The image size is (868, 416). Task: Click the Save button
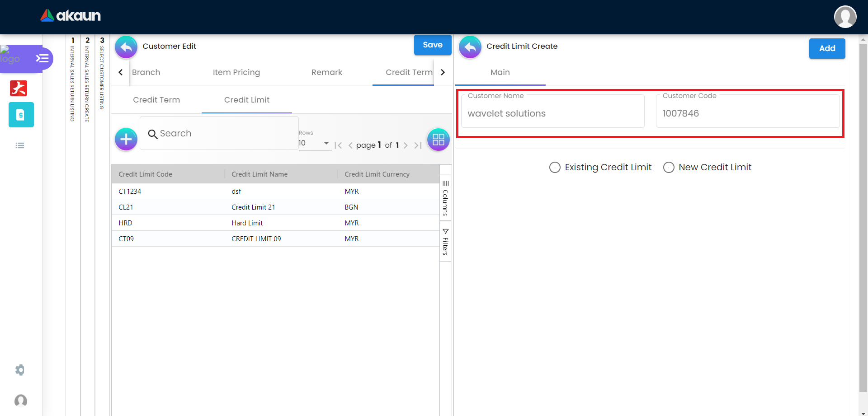432,45
